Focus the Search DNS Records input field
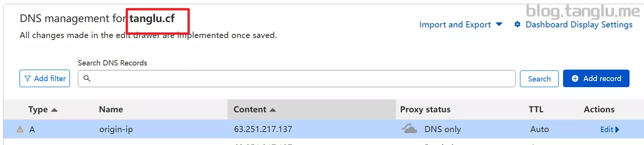This screenshot has height=145, width=644. [x=297, y=78]
